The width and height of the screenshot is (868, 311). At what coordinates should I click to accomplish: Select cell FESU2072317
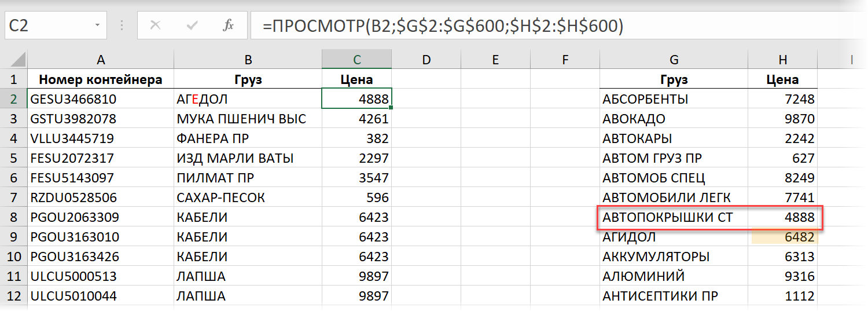(101, 158)
